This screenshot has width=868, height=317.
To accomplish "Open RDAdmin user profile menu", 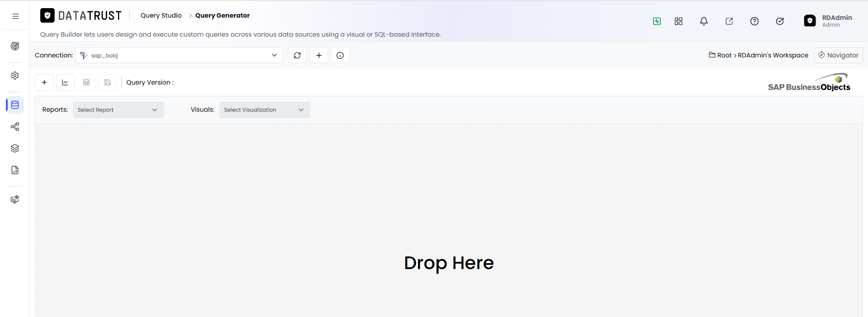I will pos(828,21).
